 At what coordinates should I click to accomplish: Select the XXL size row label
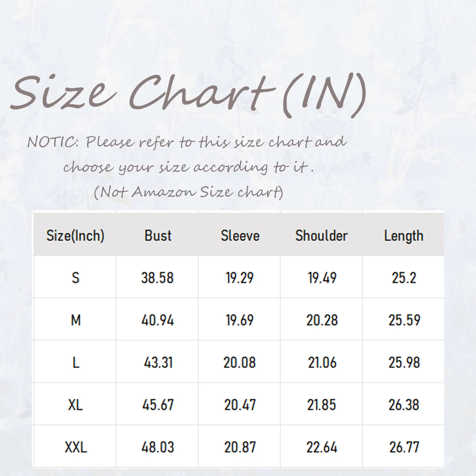(76, 447)
